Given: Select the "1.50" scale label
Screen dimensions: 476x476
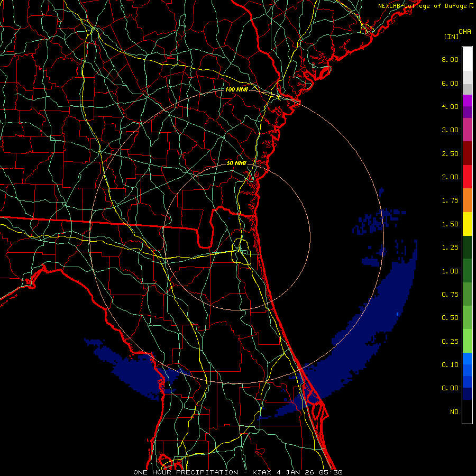Looking at the screenshot, I should [x=450, y=224].
